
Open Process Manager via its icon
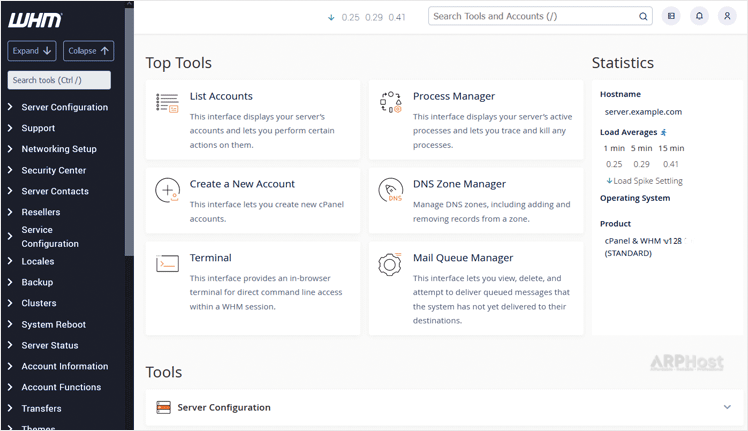pyautogui.click(x=390, y=102)
